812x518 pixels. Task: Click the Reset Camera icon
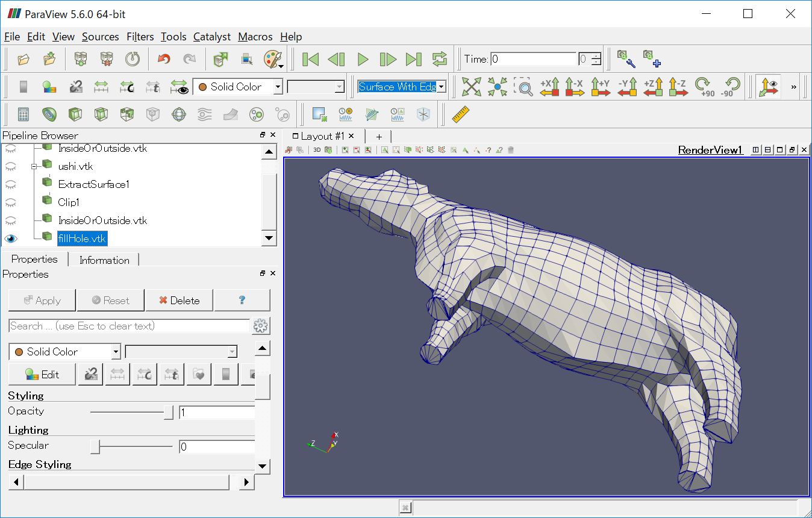pos(471,87)
